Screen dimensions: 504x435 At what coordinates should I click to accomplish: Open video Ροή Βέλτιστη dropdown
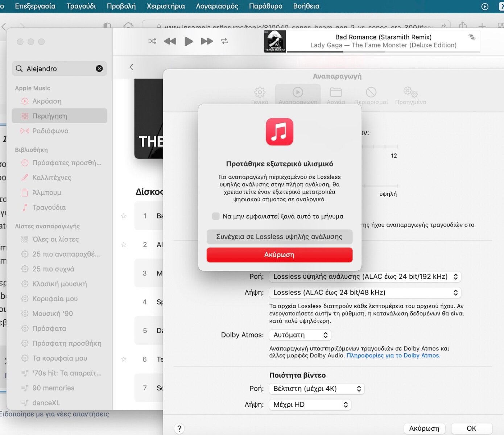tap(317, 389)
